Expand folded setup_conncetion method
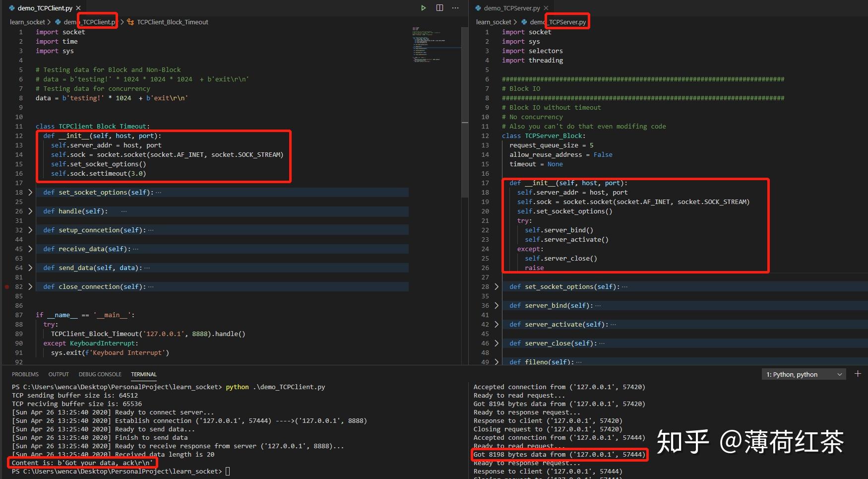Viewport: 868px width, 479px height. 30,230
